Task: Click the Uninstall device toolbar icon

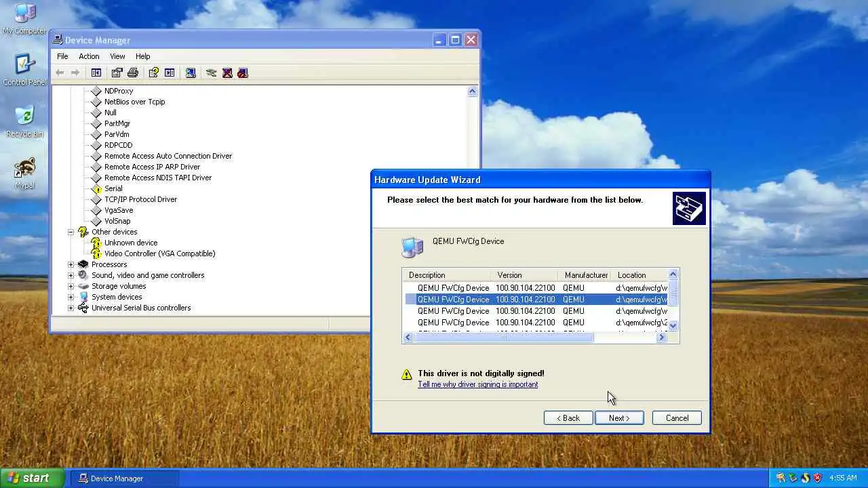Action: point(227,73)
